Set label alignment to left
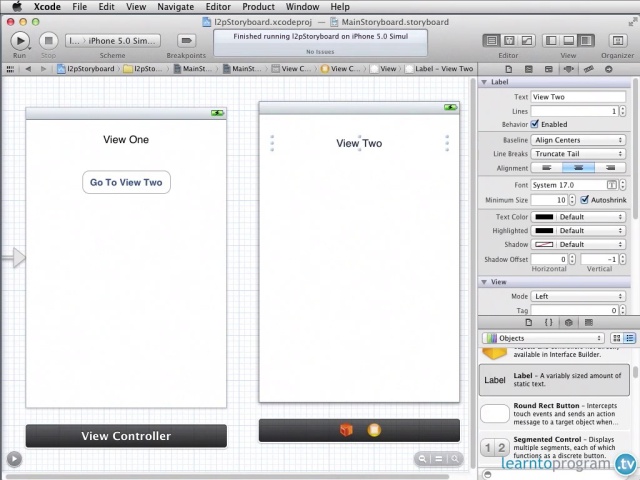Screen dimensions: 640x480 pos(547,167)
